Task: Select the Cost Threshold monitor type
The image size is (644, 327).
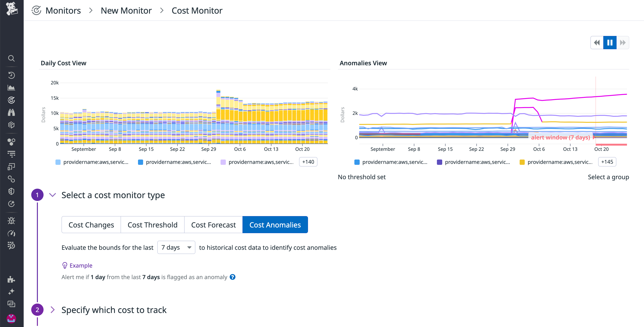Action: pyautogui.click(x=153, y=224)
